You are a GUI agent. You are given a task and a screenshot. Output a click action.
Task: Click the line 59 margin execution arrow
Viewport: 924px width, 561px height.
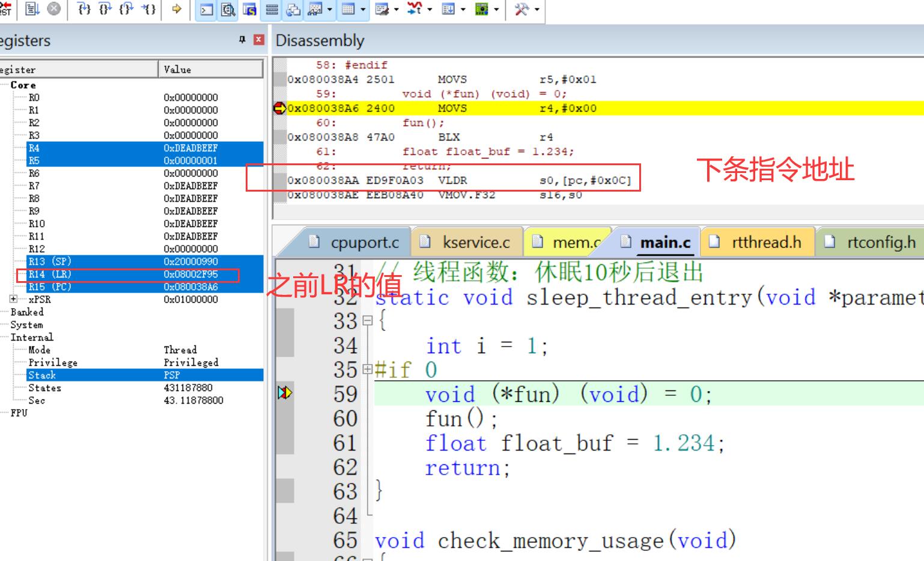[285, 393]
